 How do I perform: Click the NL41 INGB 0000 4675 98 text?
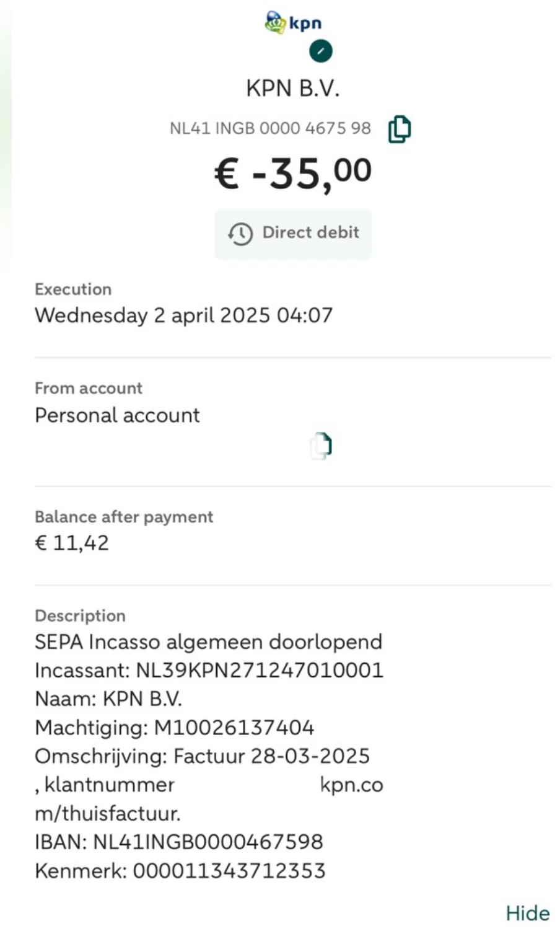click(x=270, y=128)
